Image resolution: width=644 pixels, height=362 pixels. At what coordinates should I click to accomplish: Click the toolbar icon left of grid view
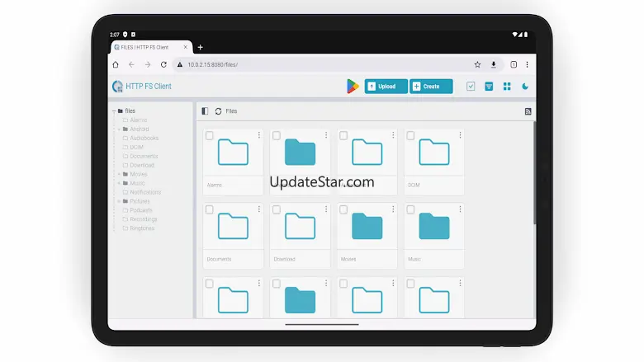tap(489, 86)
